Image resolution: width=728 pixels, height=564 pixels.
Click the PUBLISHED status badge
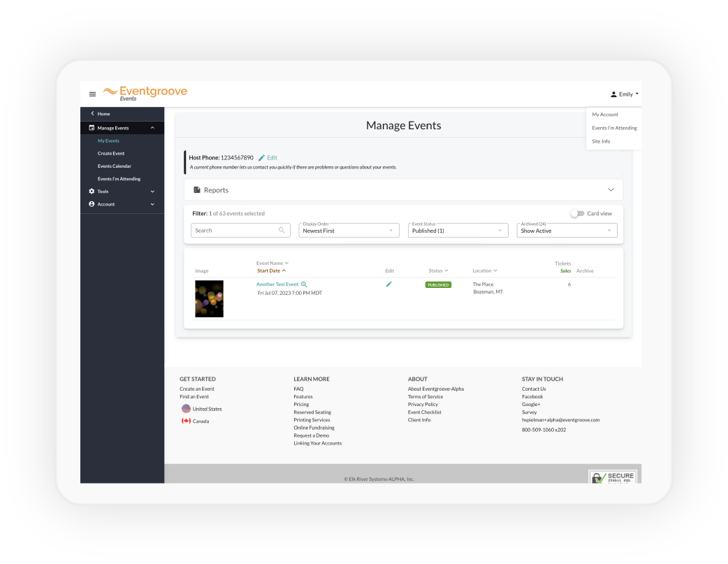coord(438,284)
